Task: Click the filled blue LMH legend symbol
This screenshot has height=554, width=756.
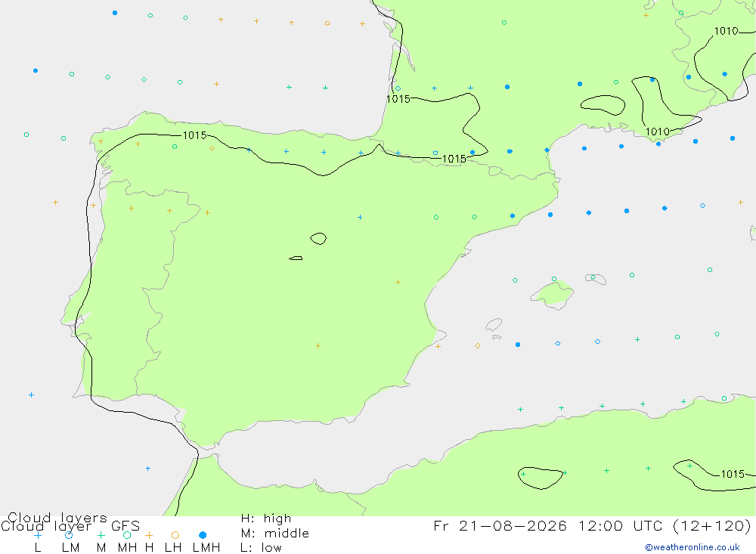Action: coord(203,535)
